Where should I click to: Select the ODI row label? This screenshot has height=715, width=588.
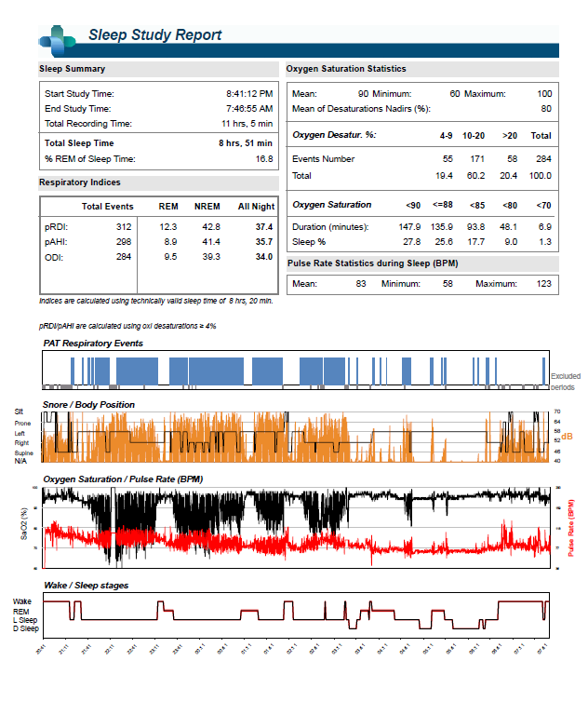pos(53,257)
